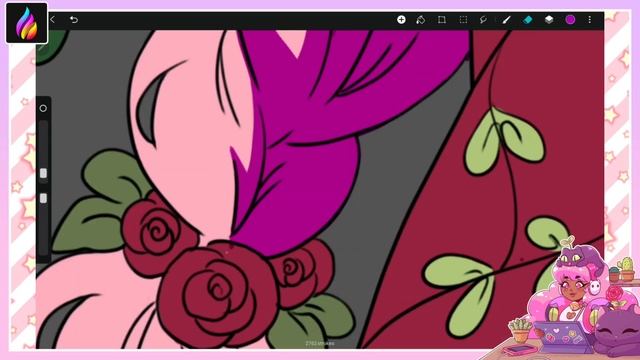640x360 pixels.
Task: Click the flame app logo in corner
Action: point(27,23)
